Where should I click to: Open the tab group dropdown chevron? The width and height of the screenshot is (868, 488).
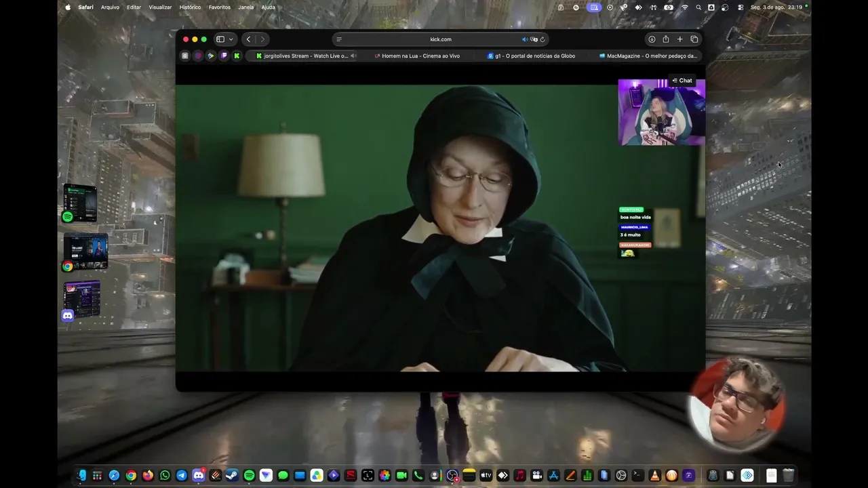click(x=231, y=39)
